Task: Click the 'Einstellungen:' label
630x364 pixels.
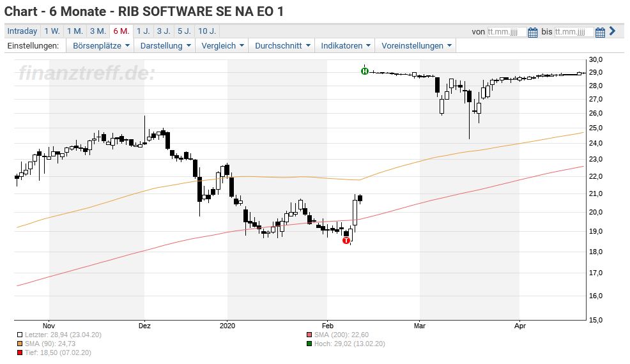Action: pyautogui.click(x=33, y=46)
